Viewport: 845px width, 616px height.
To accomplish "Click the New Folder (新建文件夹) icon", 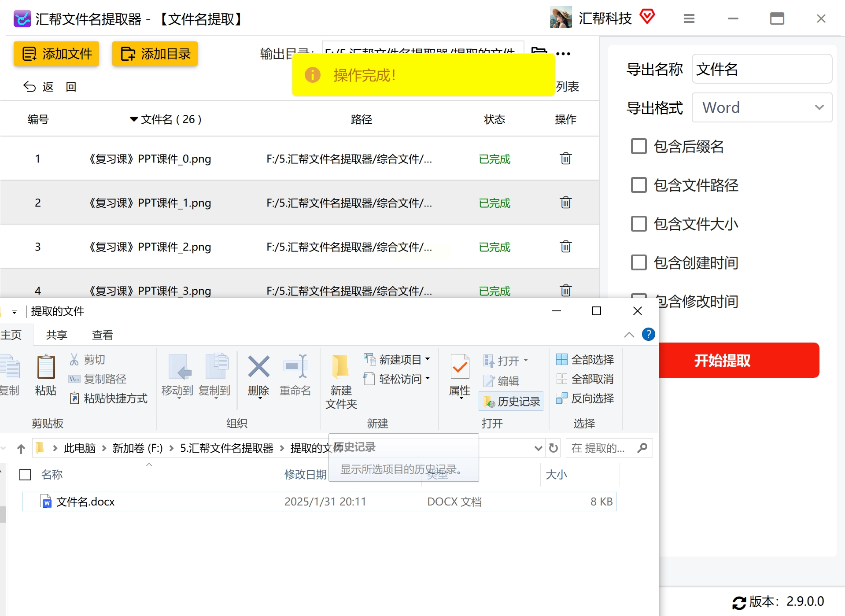I will 340,367.
